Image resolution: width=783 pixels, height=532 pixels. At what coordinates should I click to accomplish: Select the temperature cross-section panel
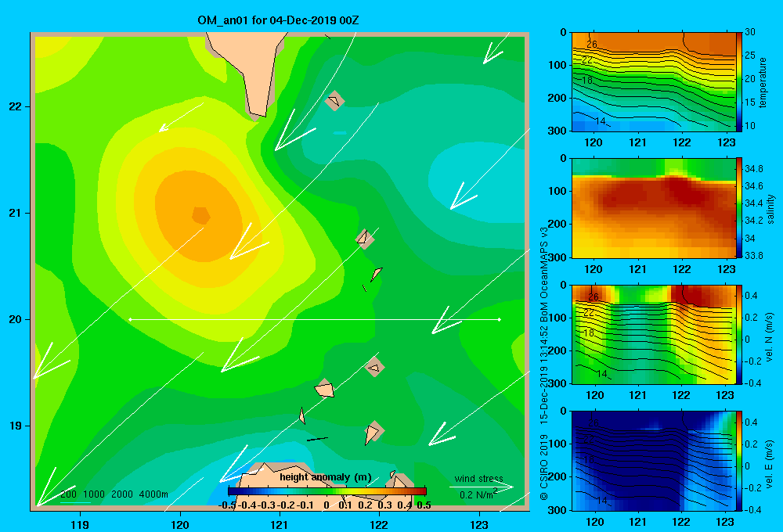654,81
